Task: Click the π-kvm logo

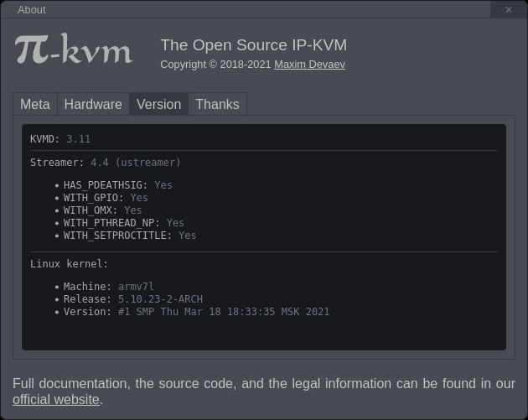Action: click(74, 49)
